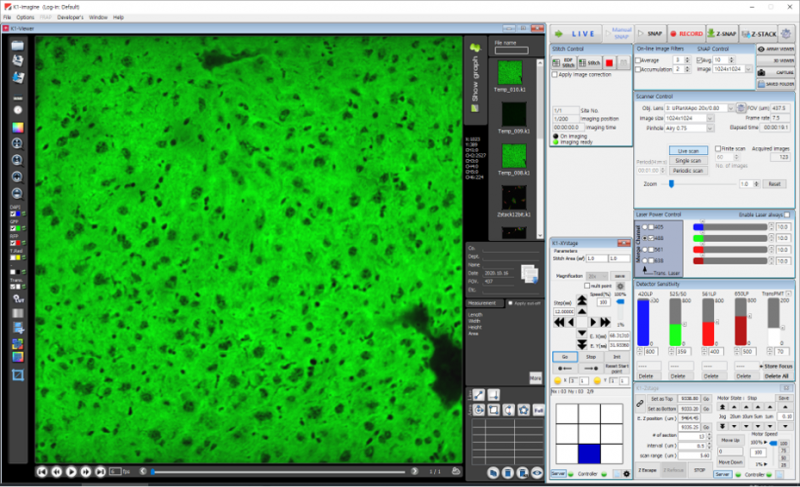Open the Help menu

[118, 17]
